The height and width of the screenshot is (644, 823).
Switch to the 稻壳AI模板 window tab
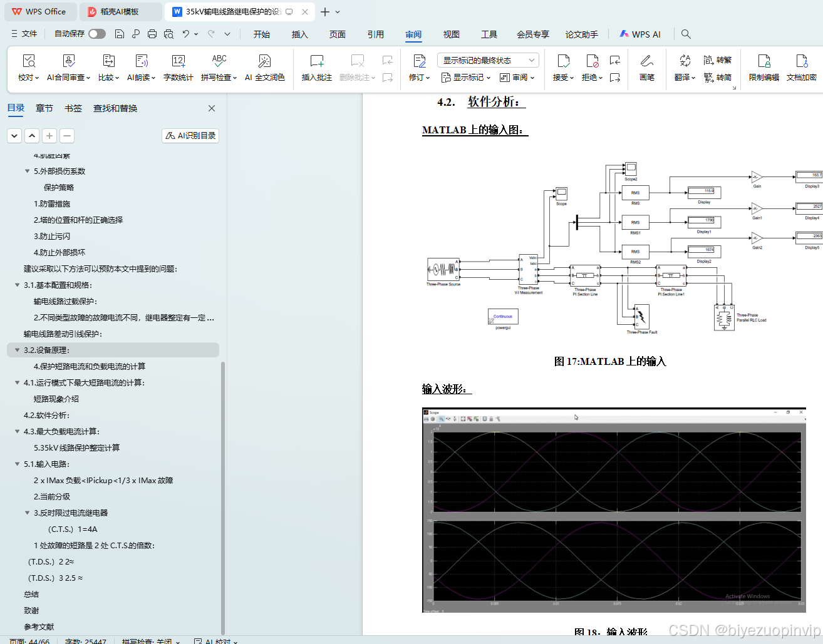(x=121, y=11)
